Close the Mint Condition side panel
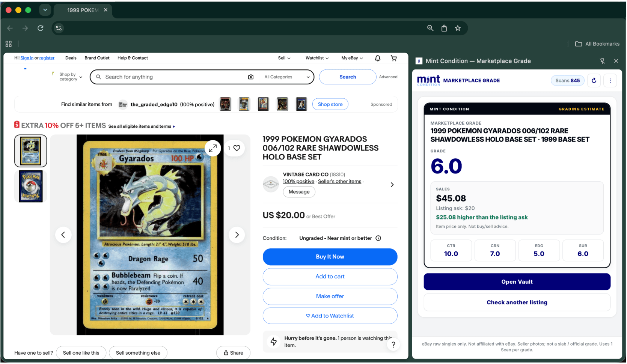627x364 pixels. pyautogui.click(x=616, y=61)
